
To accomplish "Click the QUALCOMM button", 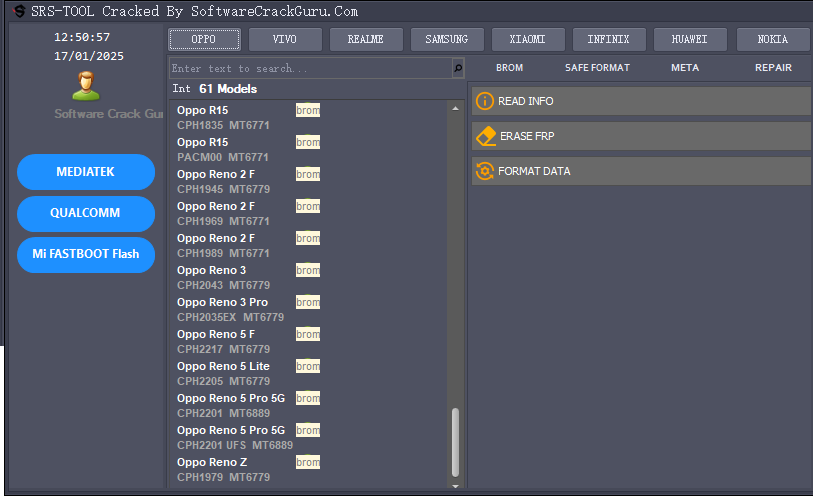I will click(x=86, y=213).
